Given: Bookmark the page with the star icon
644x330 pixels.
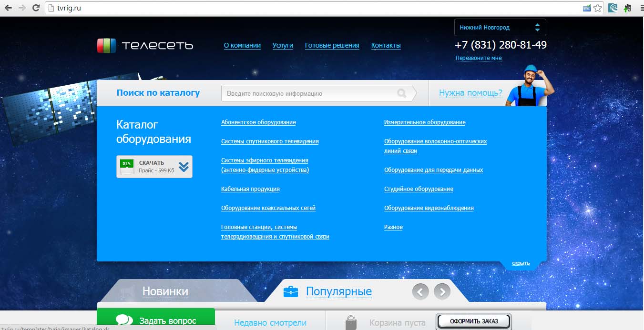Looking at the screenshot, I should (x=598, y=8).
